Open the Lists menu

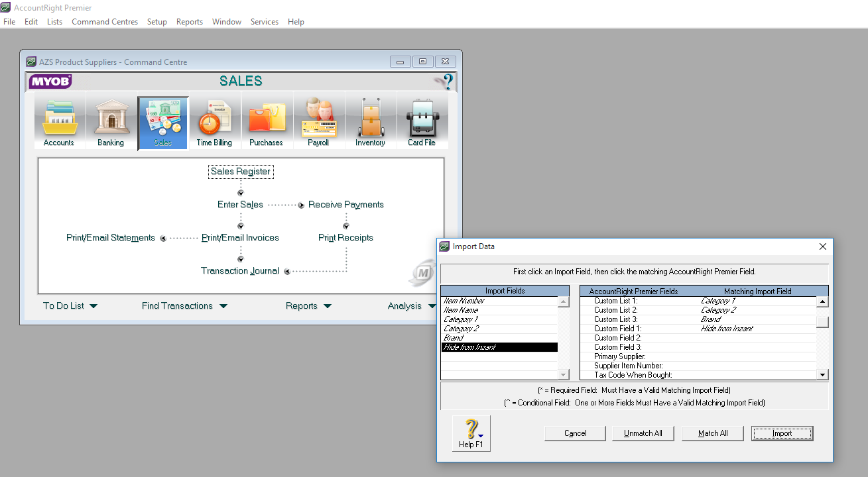pyautogui.click(x=55, y=22)
